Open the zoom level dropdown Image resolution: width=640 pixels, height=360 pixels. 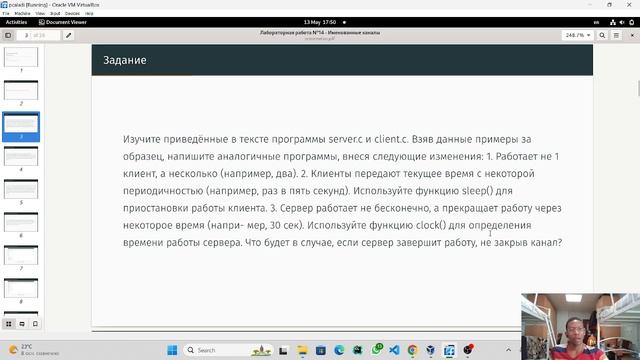click(577, 36)
